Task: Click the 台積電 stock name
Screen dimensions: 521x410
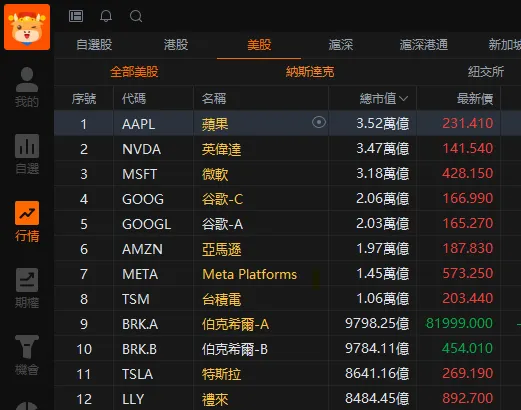Action: coord(221,299)
